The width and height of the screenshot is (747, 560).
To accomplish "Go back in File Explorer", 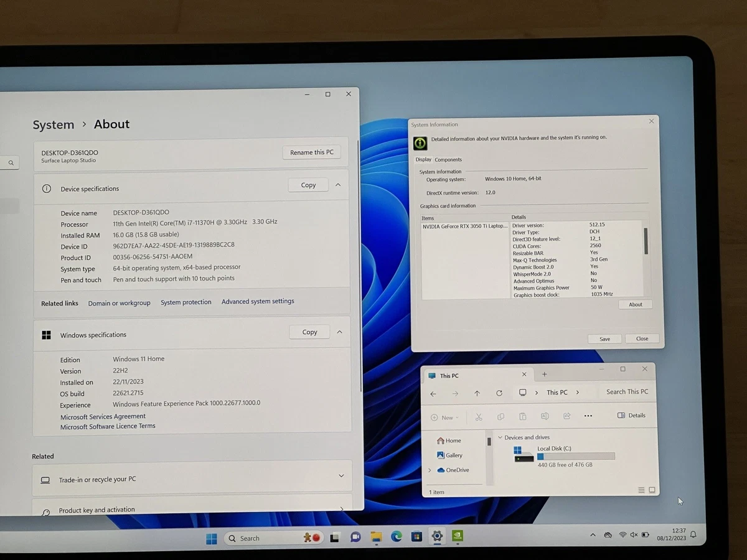I will pyautogui.click(x=433, y=393).
